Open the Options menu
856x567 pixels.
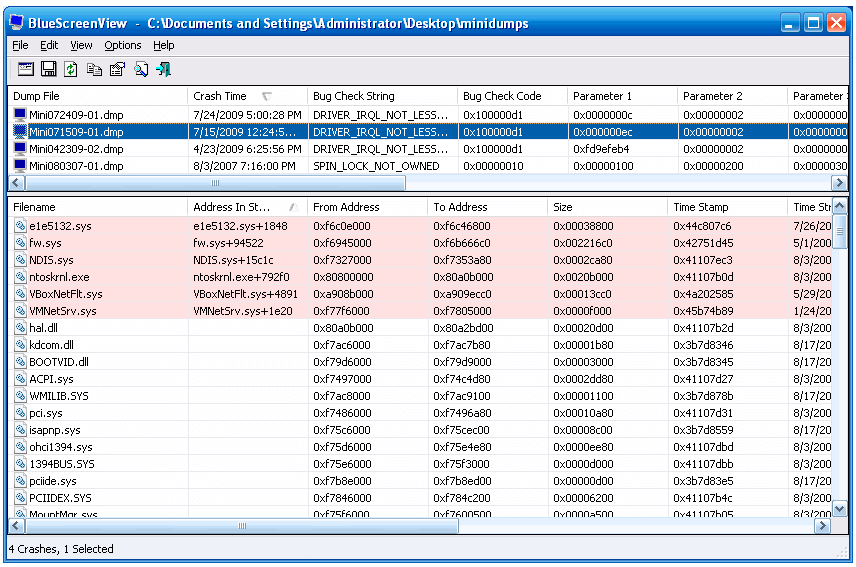[122, 45]
